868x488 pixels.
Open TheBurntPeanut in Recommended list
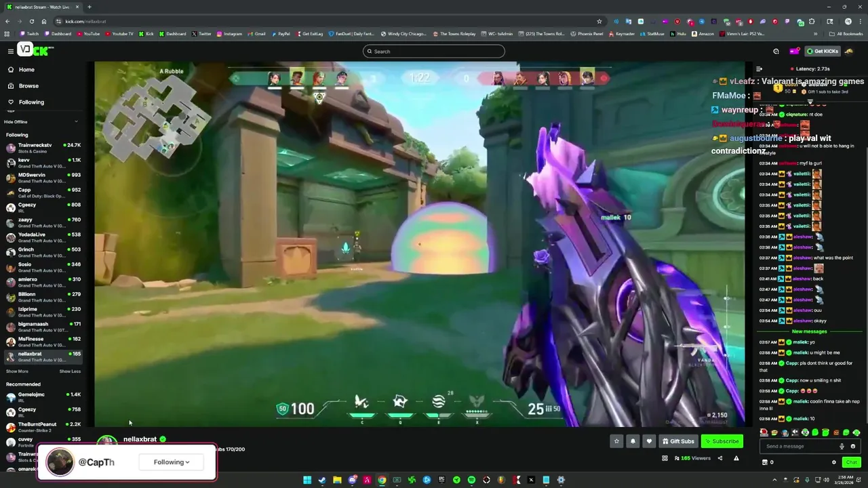click(x=43, y=427)
